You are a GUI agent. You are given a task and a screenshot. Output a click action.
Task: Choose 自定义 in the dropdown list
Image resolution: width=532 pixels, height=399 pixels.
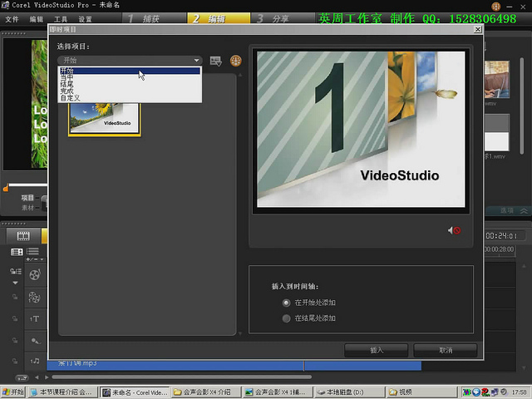[x=130, y=98]
